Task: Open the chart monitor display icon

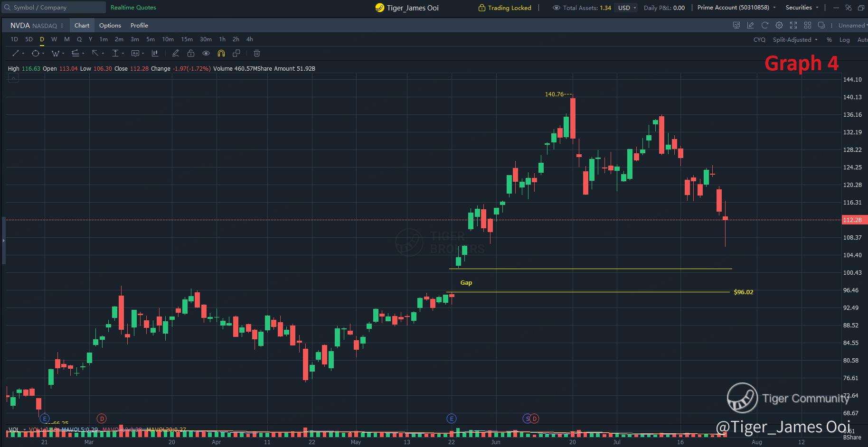Action: coord(736,25)
